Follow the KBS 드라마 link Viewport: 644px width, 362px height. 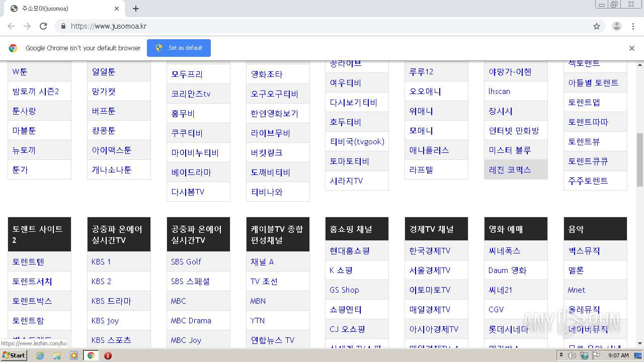pyautogui.click(x=111, y=301)
